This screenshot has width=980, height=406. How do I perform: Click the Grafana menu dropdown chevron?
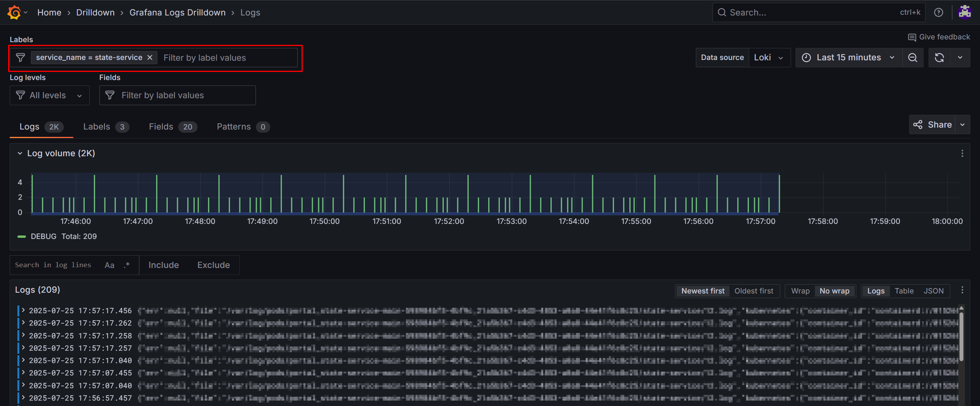point(26,12)
